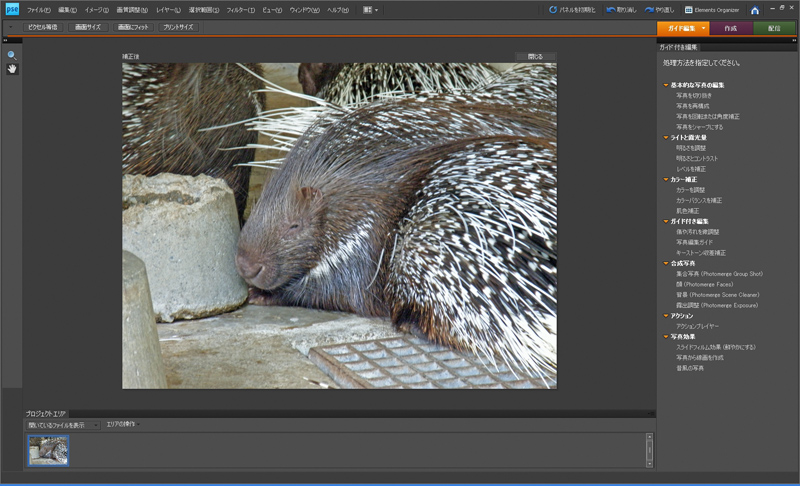The image size is (800, 486).
Task: Click the PSE application logo icon
Action: (x=11, y=10)
